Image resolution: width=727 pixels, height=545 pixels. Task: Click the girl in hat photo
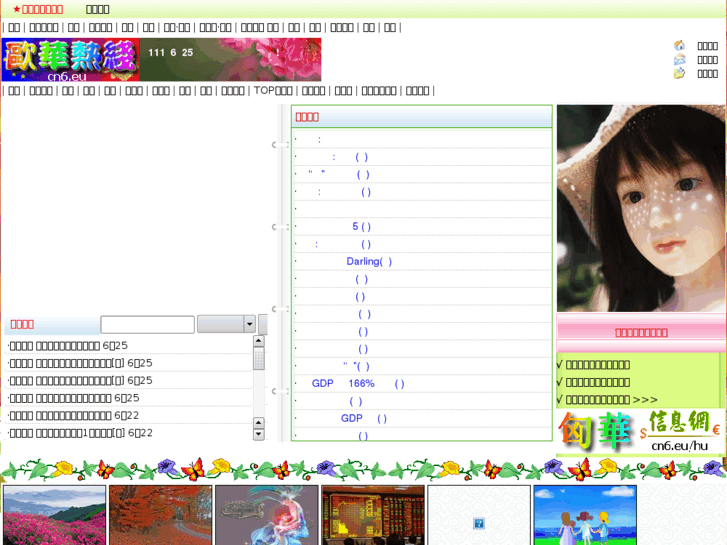tap(641, 208)
